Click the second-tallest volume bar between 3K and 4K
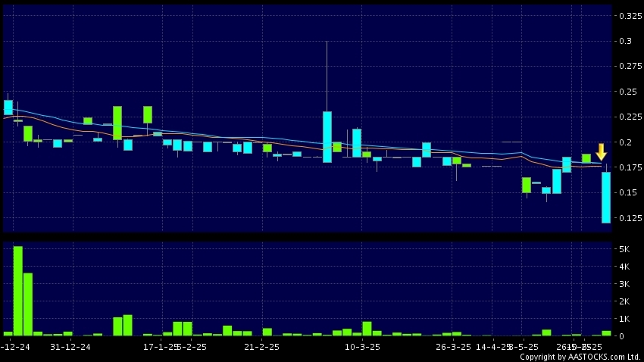Viewport: 644px width, 362px height. click(28, 304)
